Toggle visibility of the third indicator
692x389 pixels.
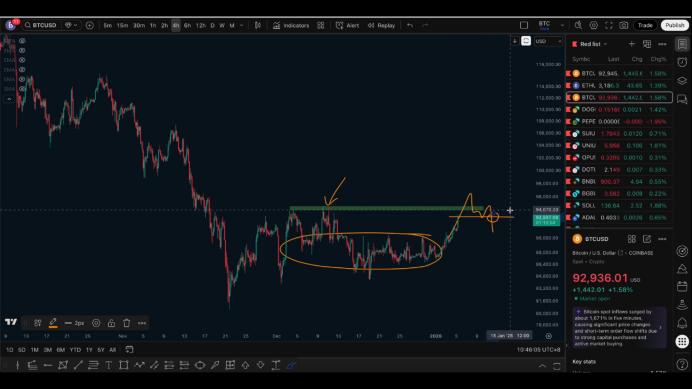(x=22, y=60)
